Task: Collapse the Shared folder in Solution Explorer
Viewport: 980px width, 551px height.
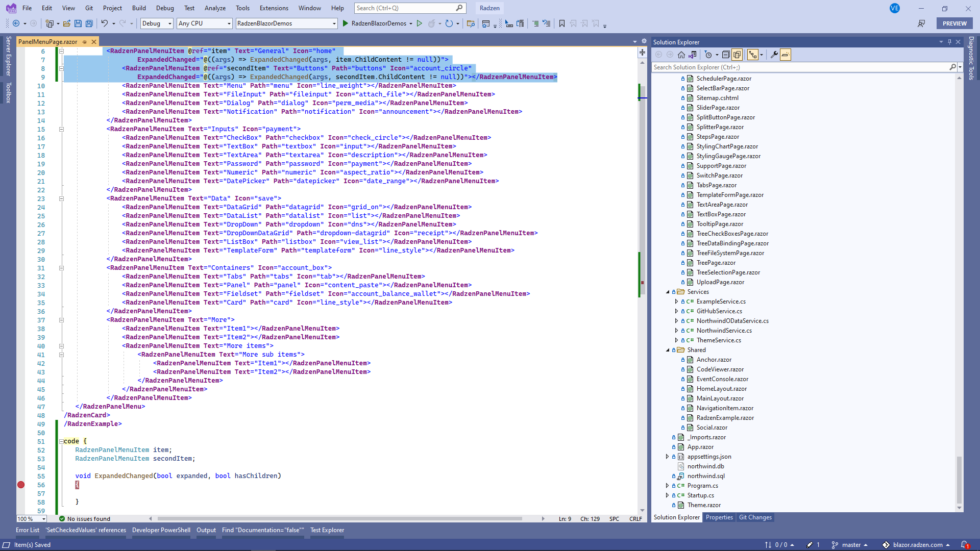Action: pyautogui.click(x=668, y=350)
